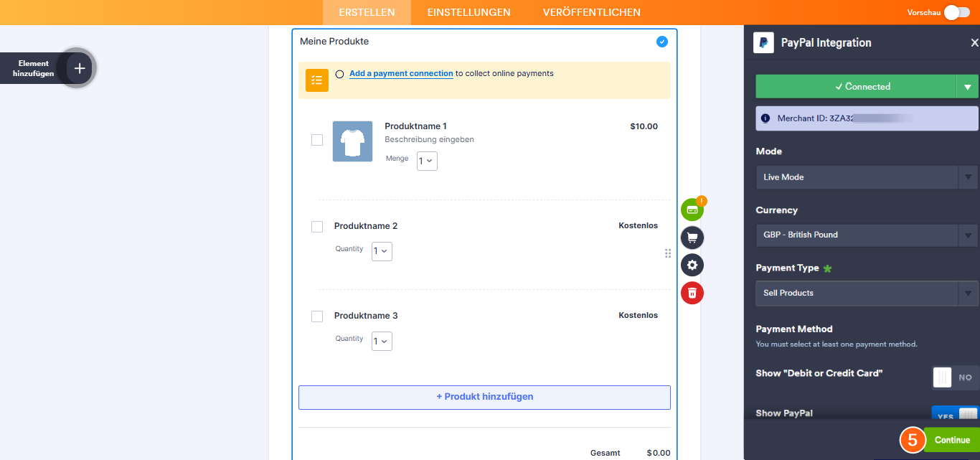
Task: Click the shopping cart product icon
Action: (x=692, y=238)
